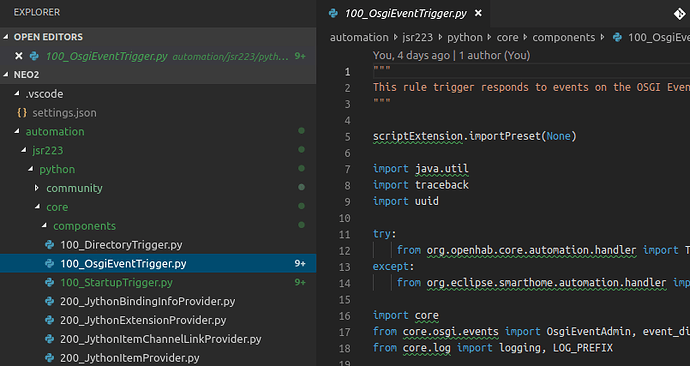The image size is (690, 366).
Task: Click the EXPLORER panel title
Action: 37,12
